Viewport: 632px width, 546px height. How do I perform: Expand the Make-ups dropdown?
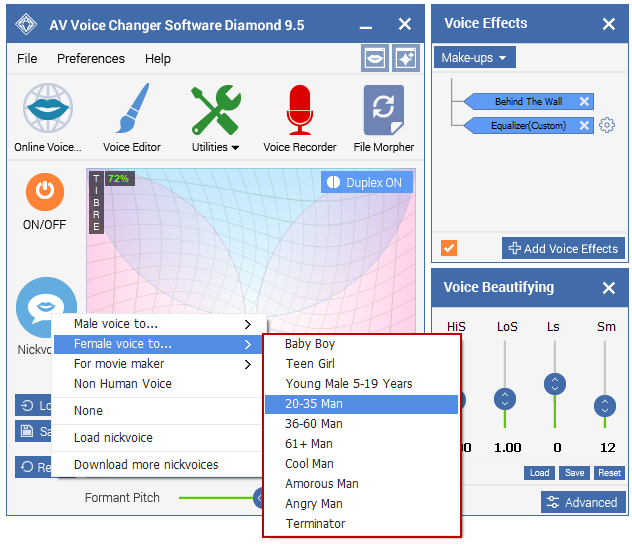[x=476, y=58]
